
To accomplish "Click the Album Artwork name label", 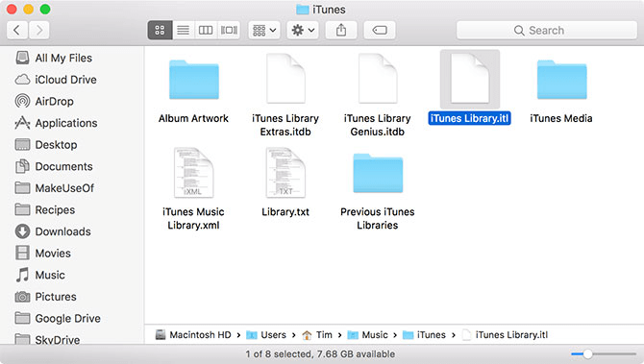I will click(x=193, y=118).
